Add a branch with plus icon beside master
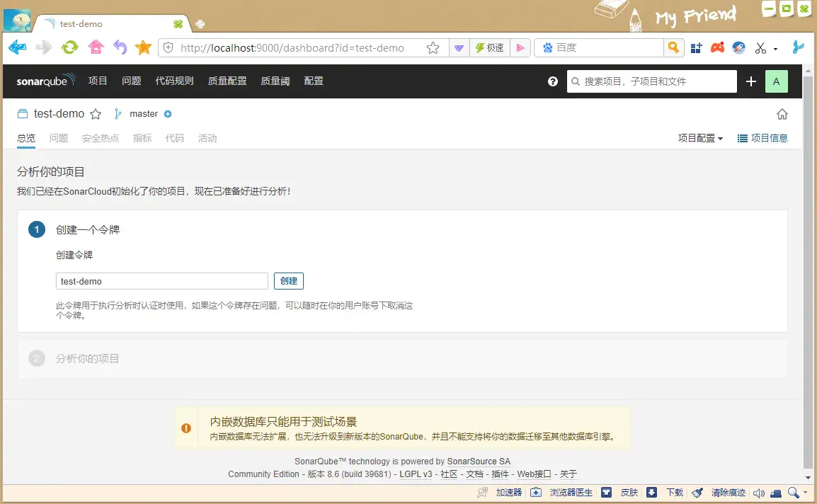Image resolution: width=817 pixels, height=504 pixels. click(x=168, y=114)
